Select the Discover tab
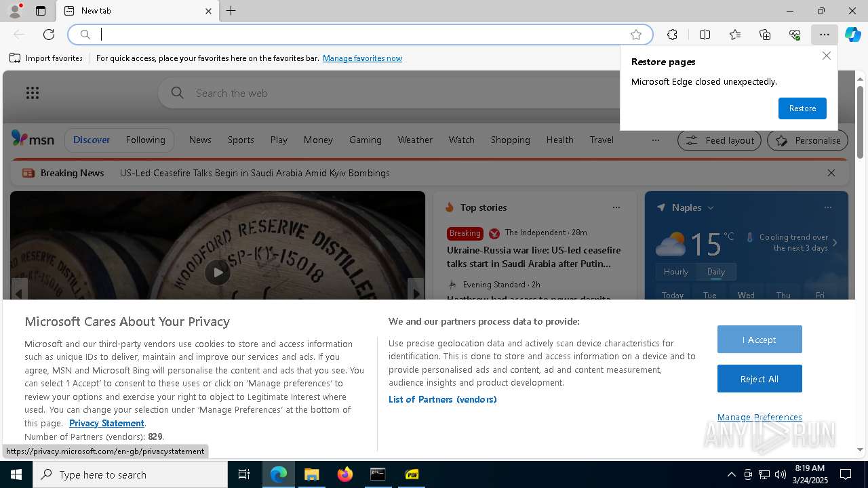The image size is (868, 488). point(92,140)
